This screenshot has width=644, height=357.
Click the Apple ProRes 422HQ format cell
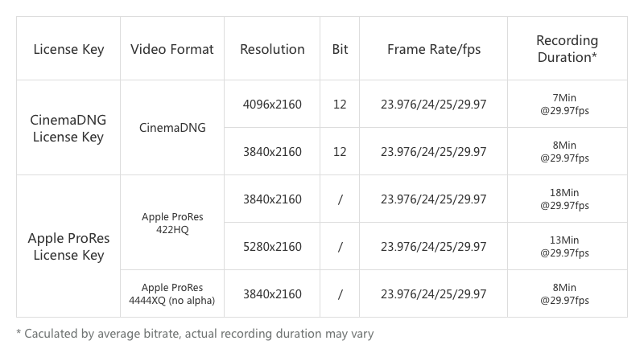click(172, 223)
